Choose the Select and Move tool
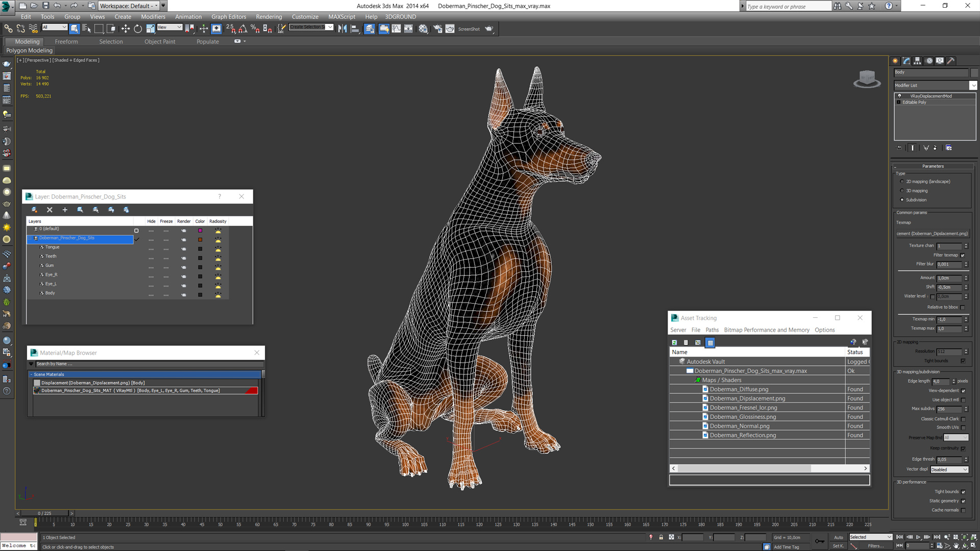This screenshot has height=551, width=980. point(125,29)
